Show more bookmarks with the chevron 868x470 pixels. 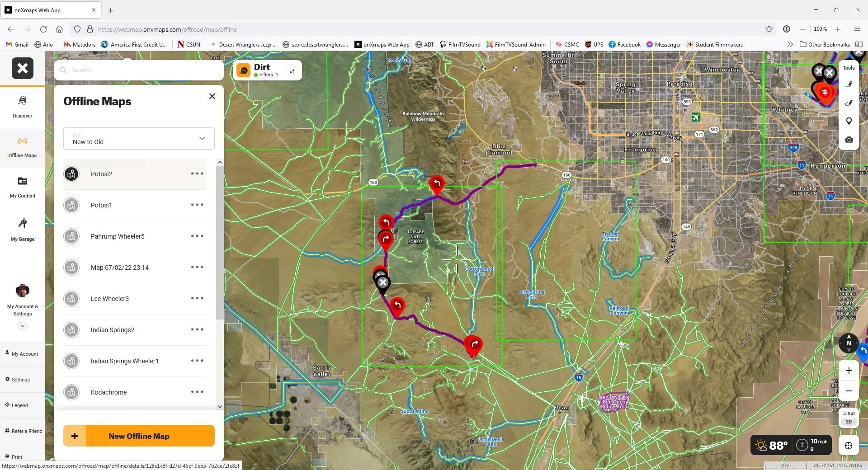click(x=790, y=44)
